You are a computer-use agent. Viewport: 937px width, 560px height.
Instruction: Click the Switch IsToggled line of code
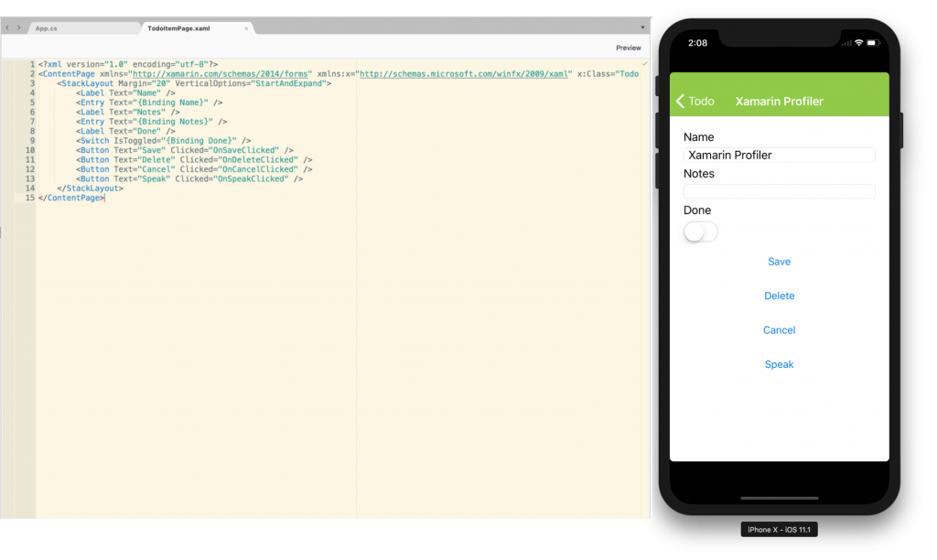(163, 141)
